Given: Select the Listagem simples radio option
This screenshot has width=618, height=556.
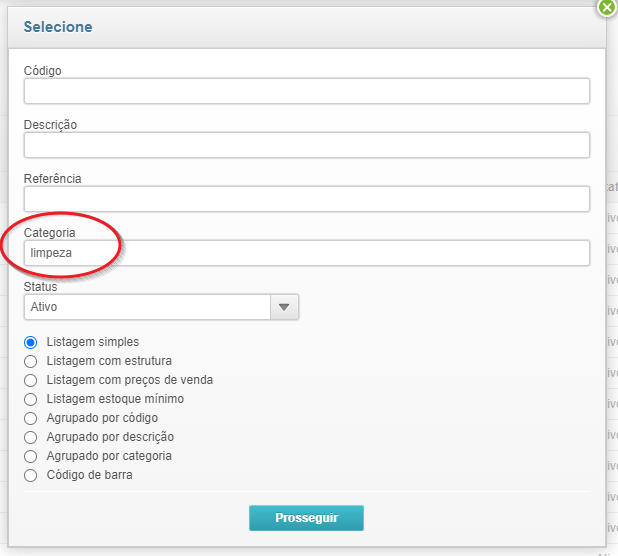Looking at the screenshot, I should click(31, 342).
